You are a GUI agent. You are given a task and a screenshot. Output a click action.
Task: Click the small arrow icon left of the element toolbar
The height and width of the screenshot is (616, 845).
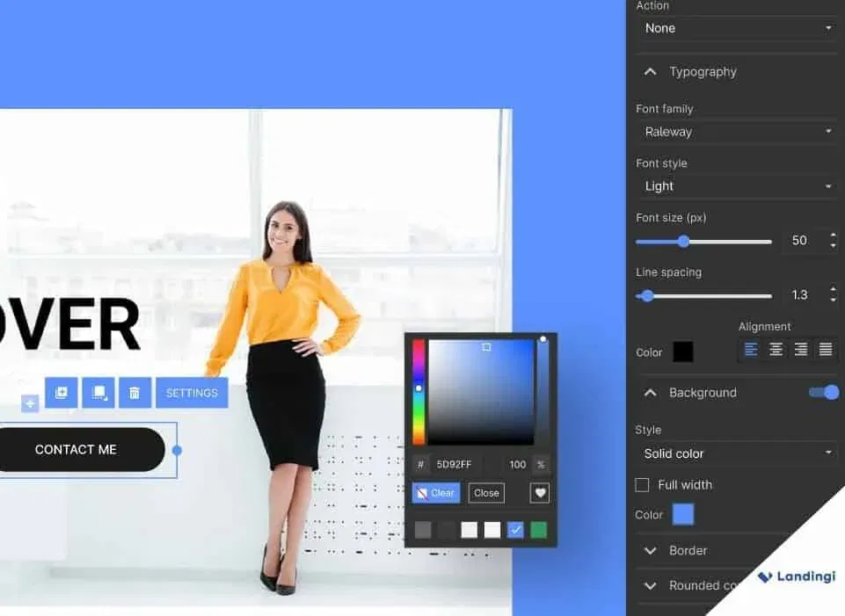[x=30, y=403]
